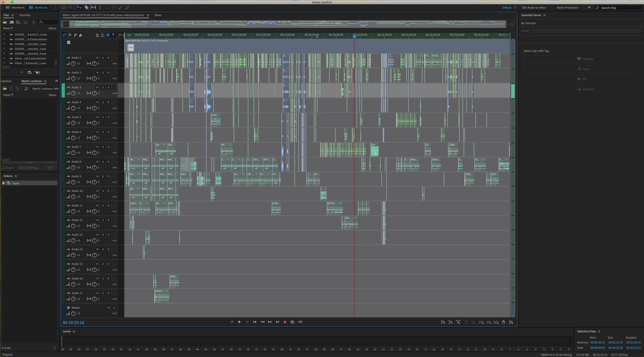Open the track FX view

click(70, 35)
